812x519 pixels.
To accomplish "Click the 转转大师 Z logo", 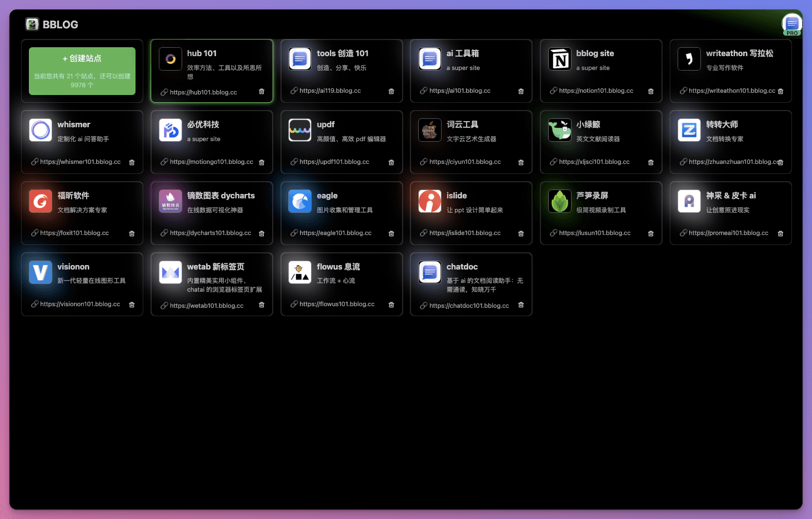I will click(x=689, y=130).
